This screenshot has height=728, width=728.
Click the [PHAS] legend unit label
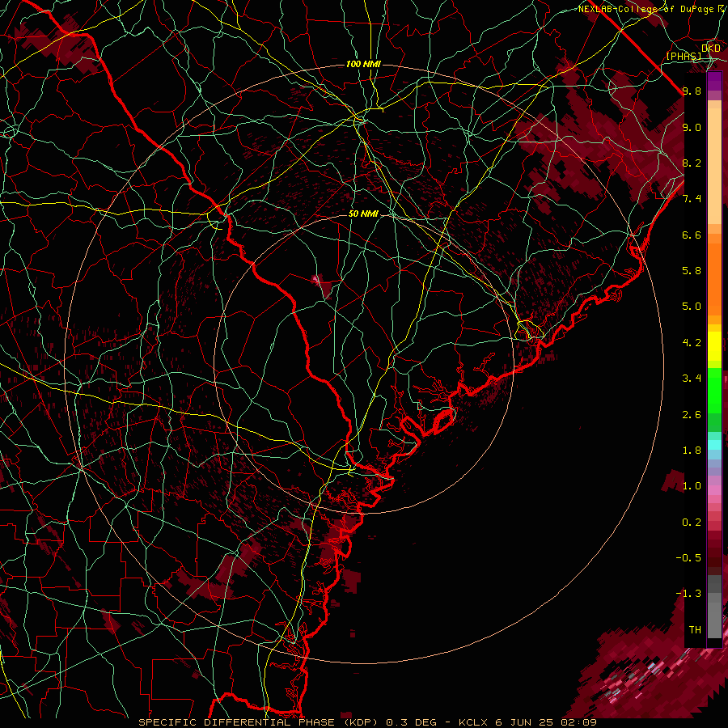684,56
